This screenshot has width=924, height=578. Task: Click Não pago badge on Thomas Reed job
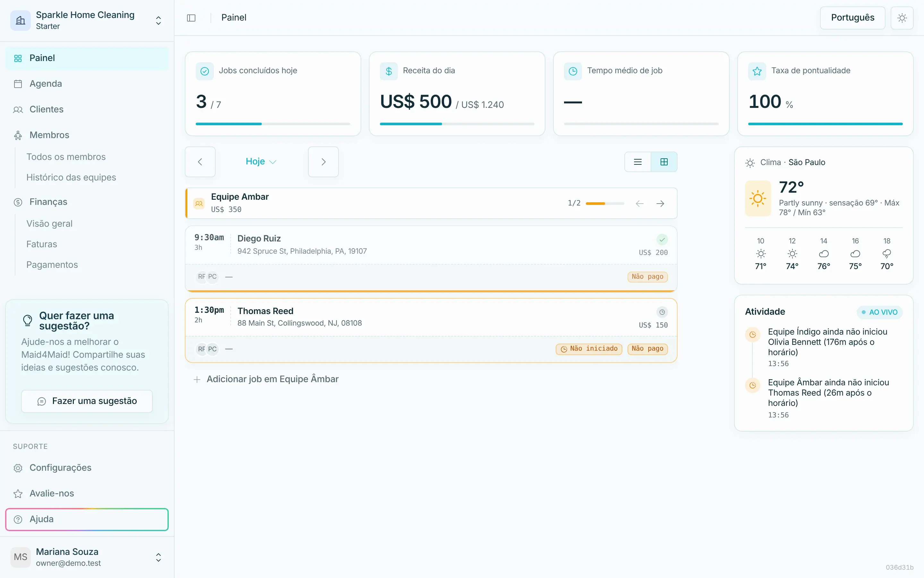tap(647, 349)
